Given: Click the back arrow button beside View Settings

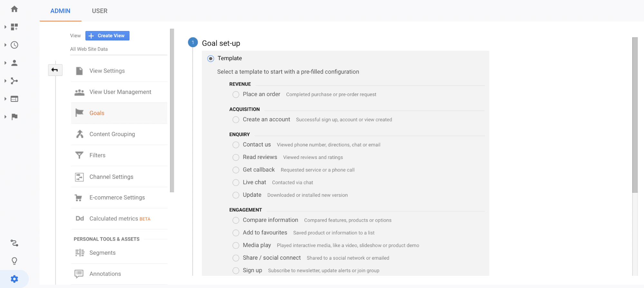Looking at the screenshot, I should point(55,70).
